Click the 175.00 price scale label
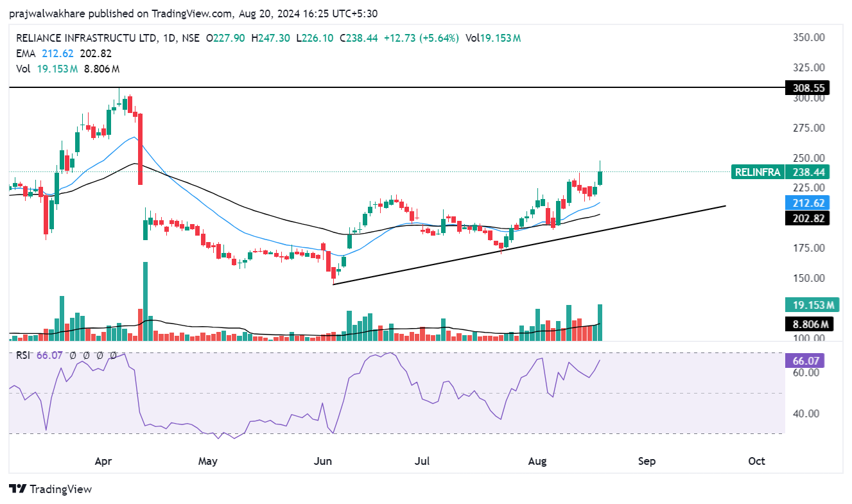The height and width of the screenshot is (504, 852). (808, 248)
